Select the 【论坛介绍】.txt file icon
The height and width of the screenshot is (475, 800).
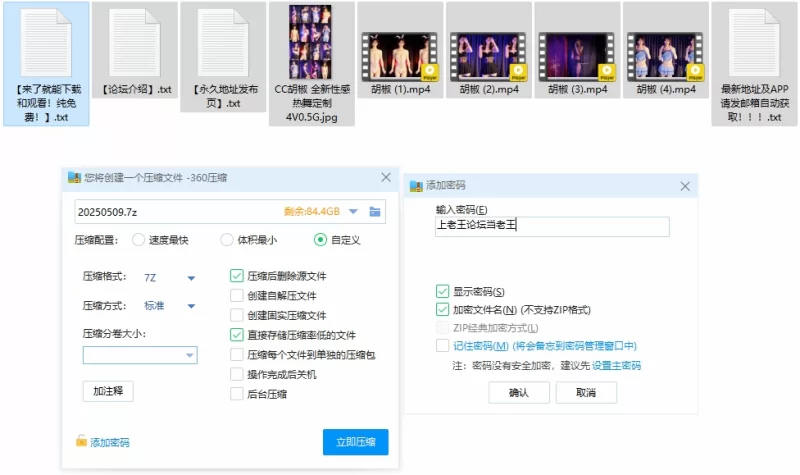coord(135,43)
